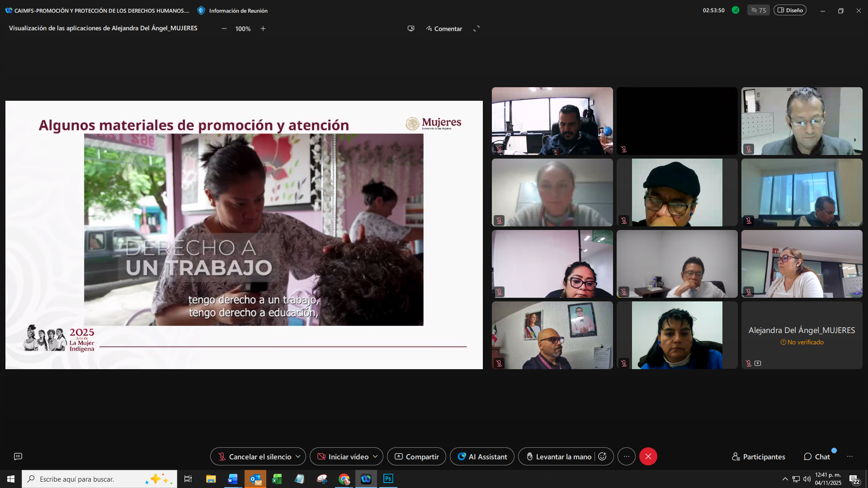Open the Diseño layout menu
Image resolution: width=868 pixels, height=488 pixels.
(790, 10)
